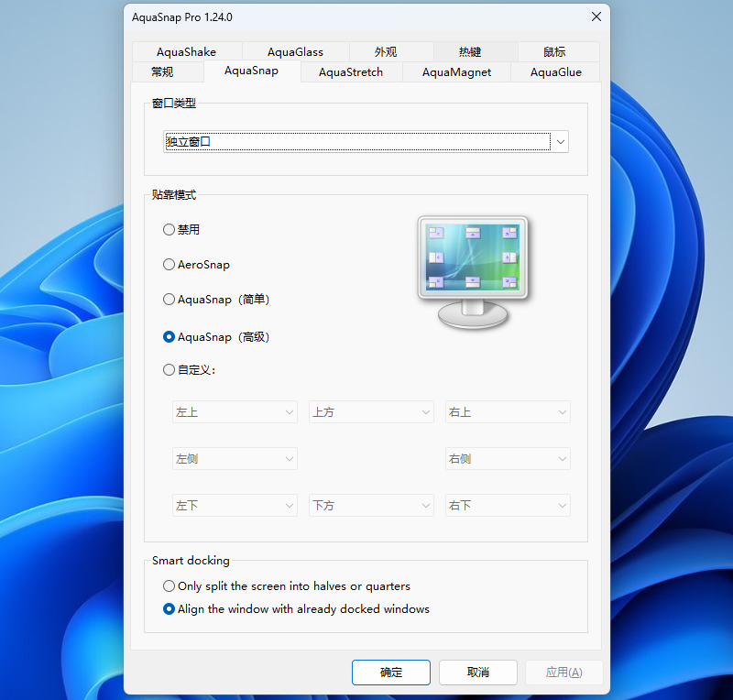The height and width of the screenshot is (700, 733).
Task: Select the 外观 tab
Action: click(386, 52)
